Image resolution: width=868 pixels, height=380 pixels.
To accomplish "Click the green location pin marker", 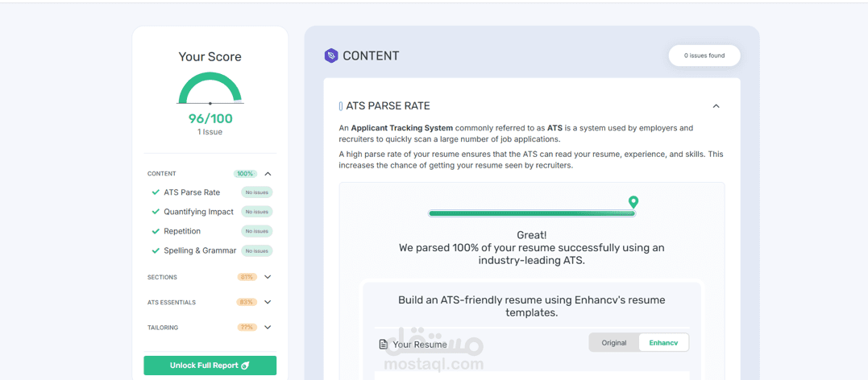I will [x=633, y=201].
